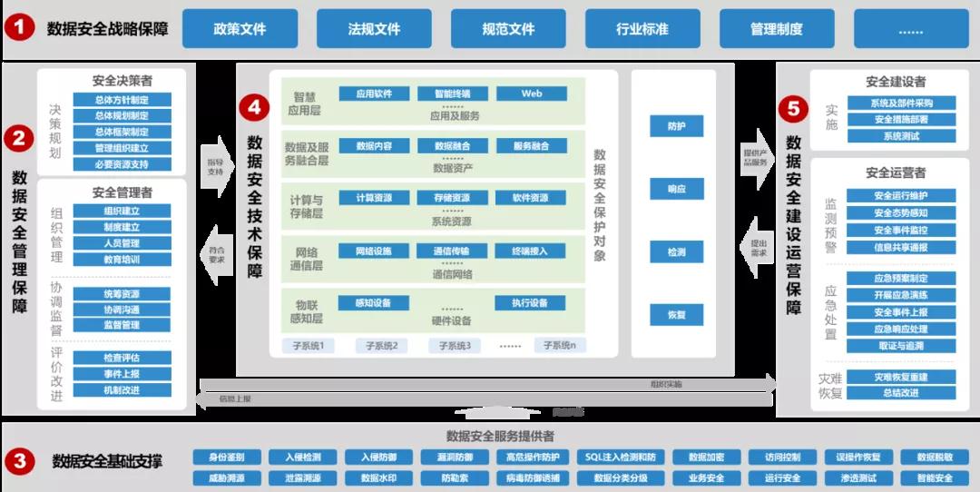Select the 子系统1 label
This screenshot has height=492, width=980.
click(x=308, y=346)
